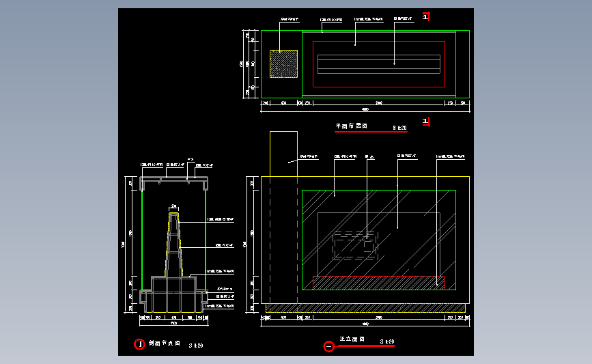Click the scale text next to 侧面节点图
Viewport: 592px width, 364px height.
(x=196, y=346)
